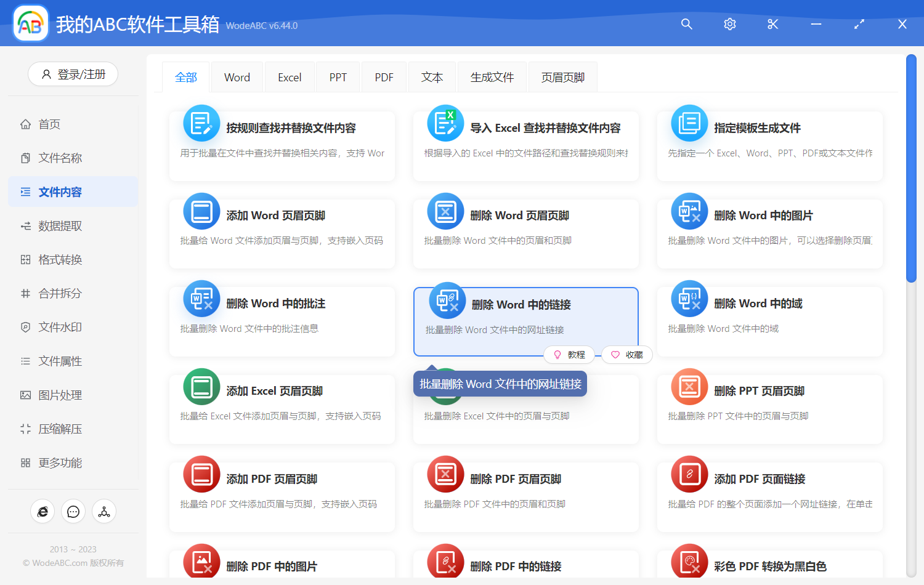Viewport: 924px width, 585px height.
Task: Select the 添加 PDF 页面链接 tool icon
Action: click(x=689, y=474)
